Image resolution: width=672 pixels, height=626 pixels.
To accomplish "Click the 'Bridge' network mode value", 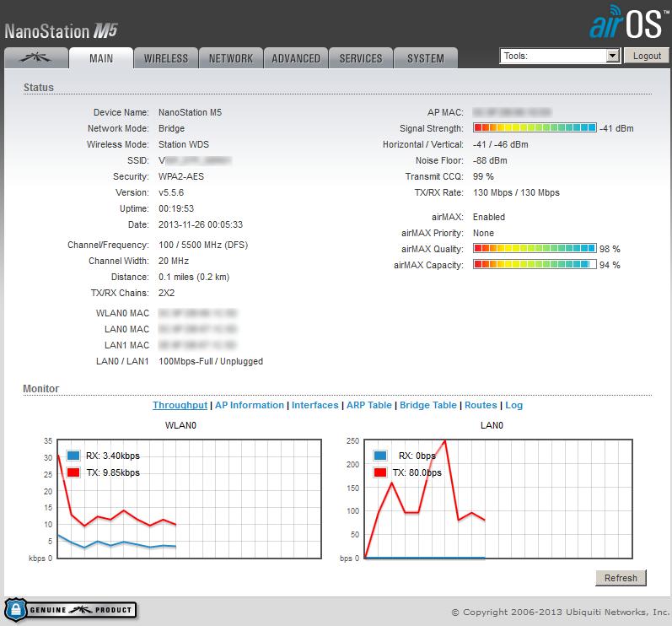I will coord(171,128).
